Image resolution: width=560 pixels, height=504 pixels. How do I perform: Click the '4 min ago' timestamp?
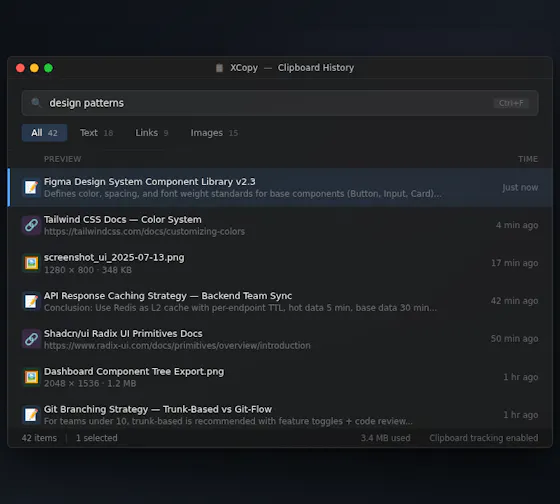click(517, 225)
